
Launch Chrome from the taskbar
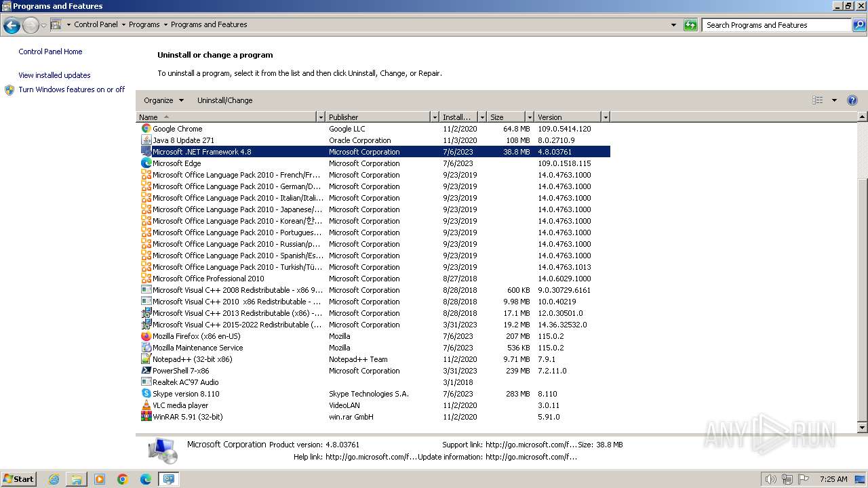click(123, 479)
